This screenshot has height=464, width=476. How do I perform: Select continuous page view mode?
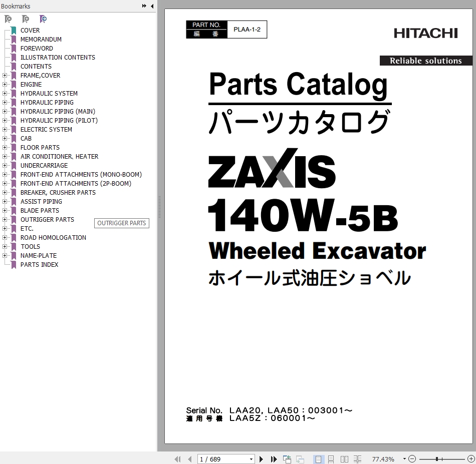[331, 459]
